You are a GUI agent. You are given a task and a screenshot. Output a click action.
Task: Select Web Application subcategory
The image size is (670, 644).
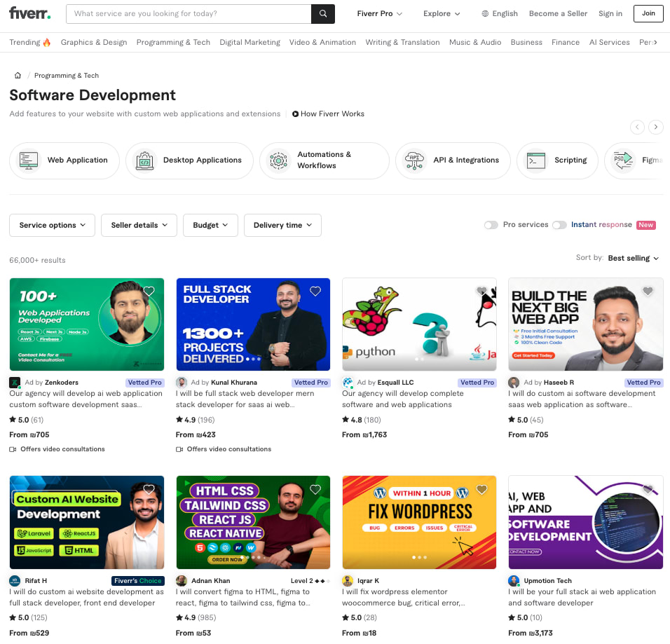click(x=64, y=160)
